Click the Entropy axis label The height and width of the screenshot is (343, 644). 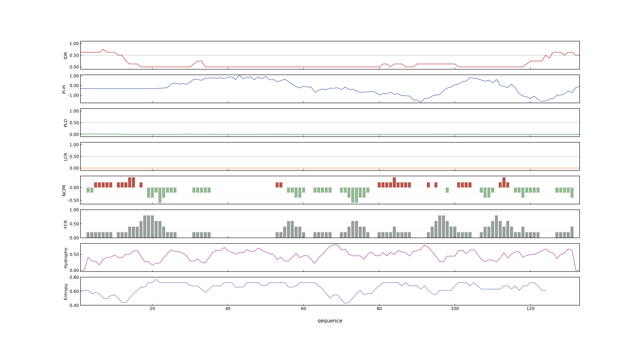(x=66, y=291)
